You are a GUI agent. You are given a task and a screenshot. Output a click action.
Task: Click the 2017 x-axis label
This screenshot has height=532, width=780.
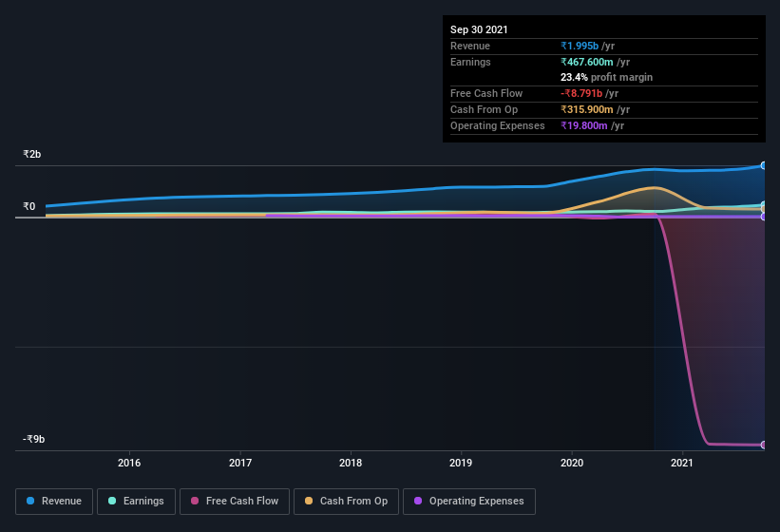click(240, 463)
